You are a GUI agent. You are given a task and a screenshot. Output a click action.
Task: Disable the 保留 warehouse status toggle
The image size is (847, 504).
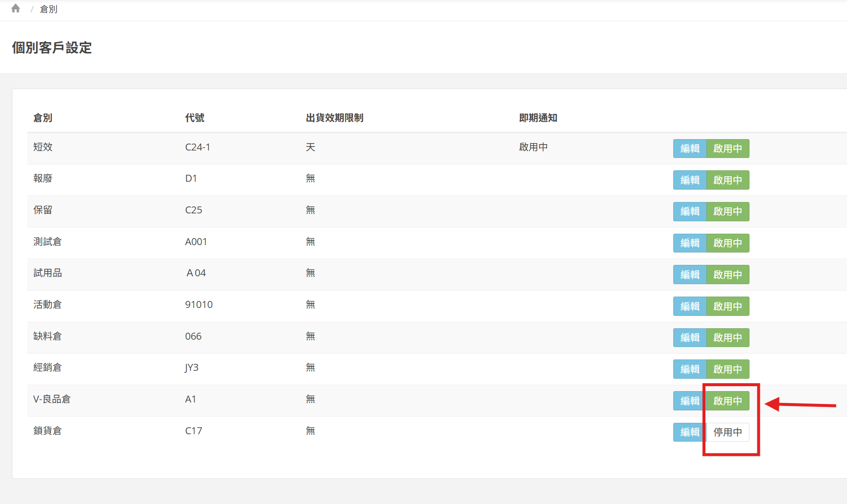point(727,211)
